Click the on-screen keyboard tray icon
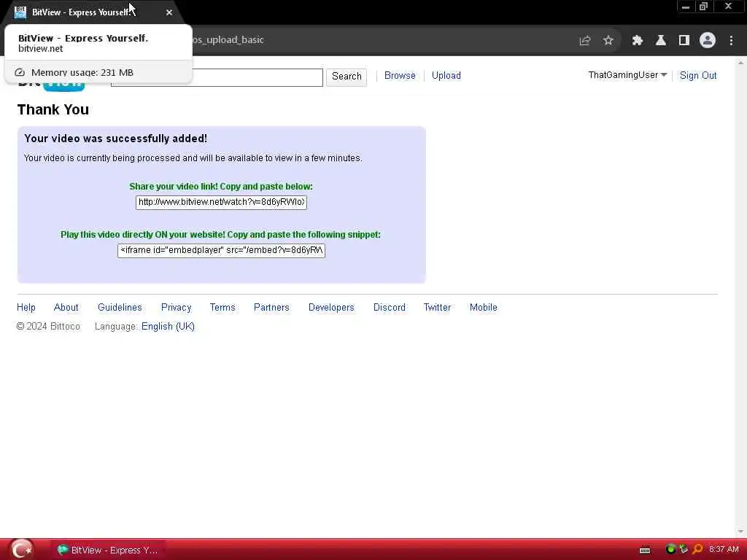Image resolution: width=747 pixels, height=560 pixels. (x=645, y=550)
